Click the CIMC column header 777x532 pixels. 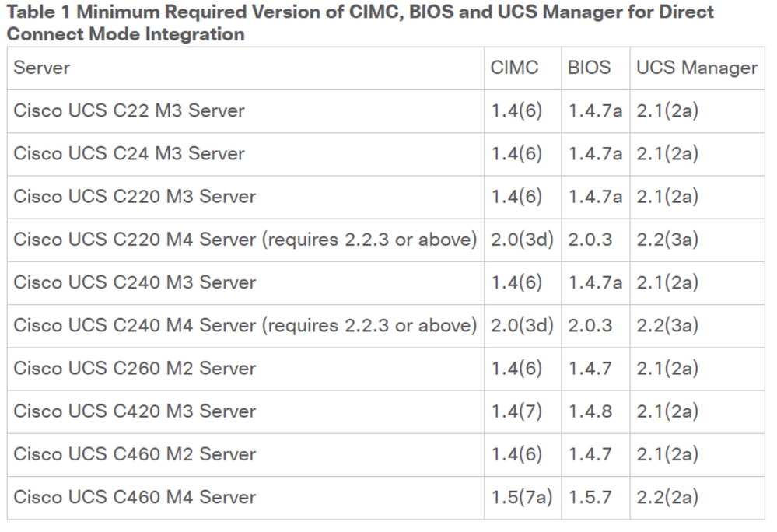(x=514, y=68)
